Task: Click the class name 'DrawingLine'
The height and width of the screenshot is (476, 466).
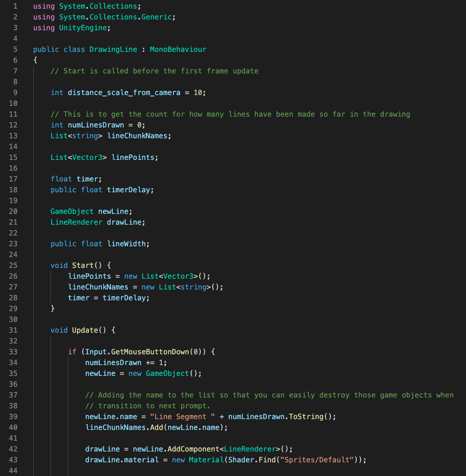Action: pos(113,49)
